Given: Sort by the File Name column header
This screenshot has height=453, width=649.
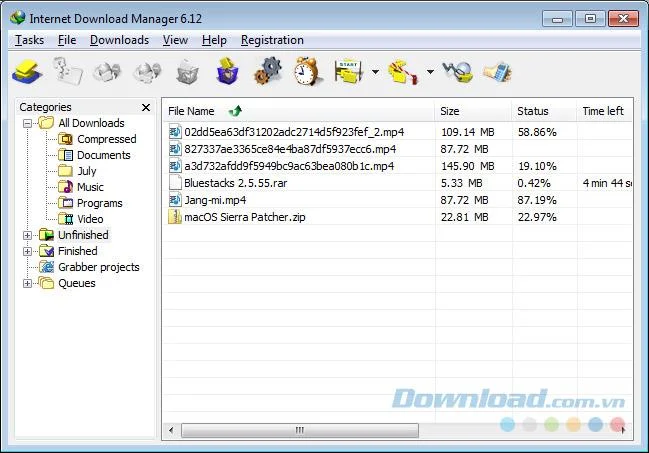Looking at the screenshot, I should (x=298, y=111).
